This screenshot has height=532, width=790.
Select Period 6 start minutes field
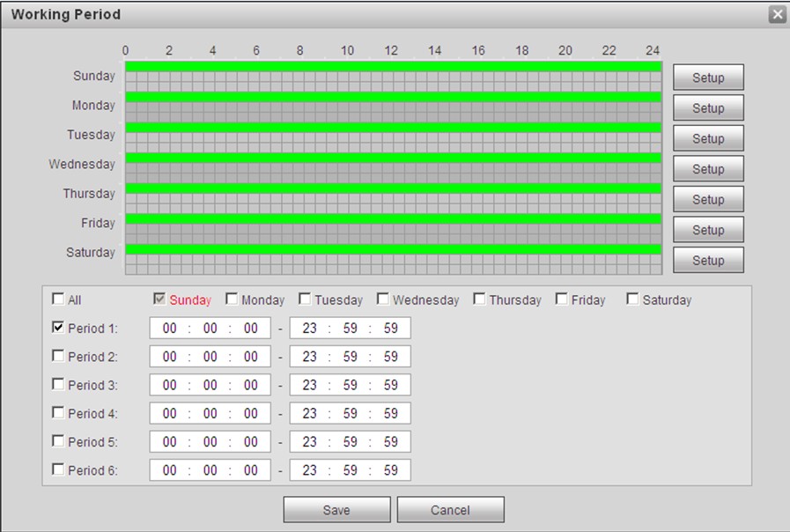click(x=210, y=470)
